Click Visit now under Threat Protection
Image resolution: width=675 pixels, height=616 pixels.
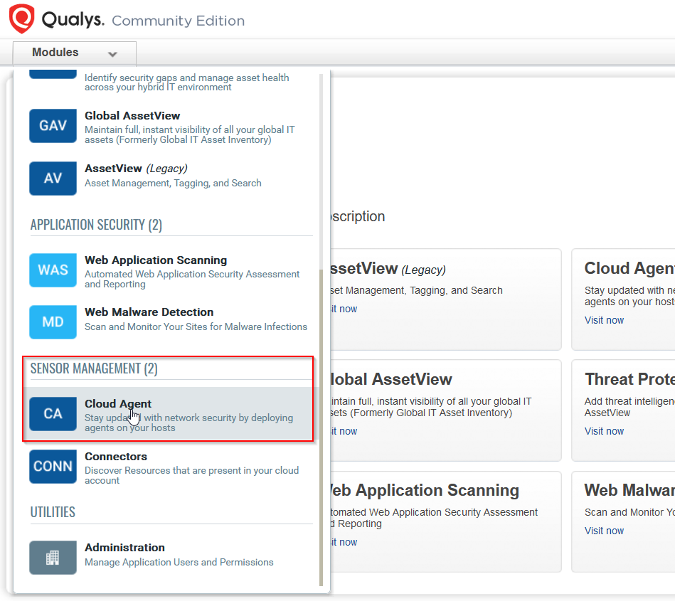(604, 431)
